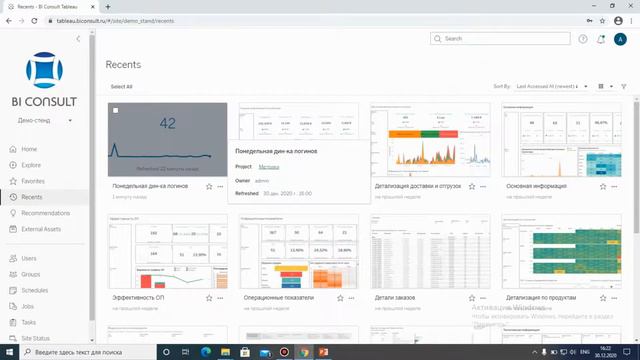640x360 pixels.
Task: Open the Операционные показатели title link
Action: [279, 298]
